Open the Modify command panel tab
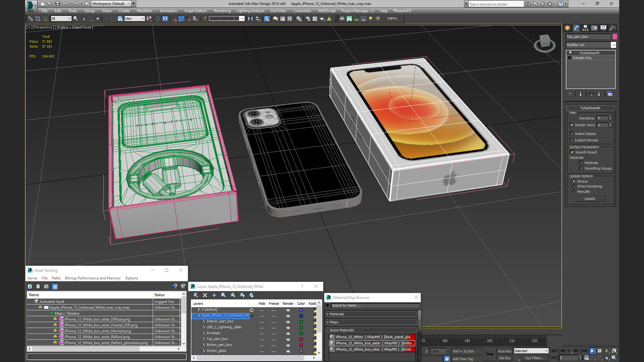This screenshot has height=362, width=644. (576, 28)
